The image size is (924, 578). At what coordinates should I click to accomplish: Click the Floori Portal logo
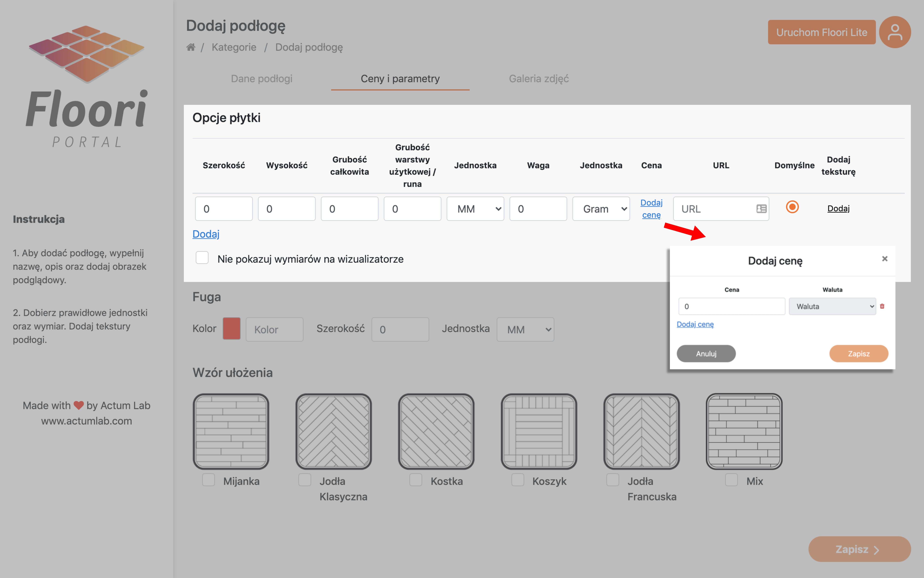click(87, 87)
